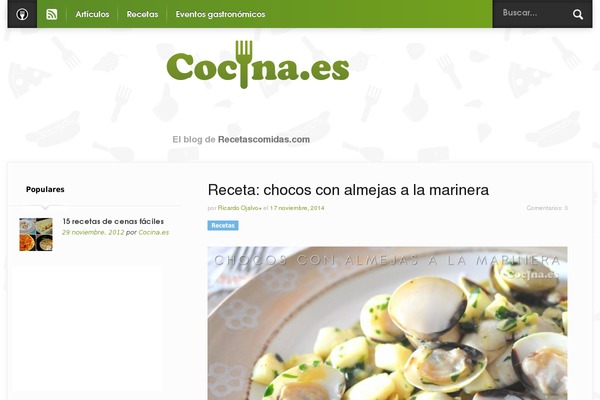Open the Recetas menu item
The height and width of the screenshot is (400, 600).
pyautogui.click(x=142, y=14)
